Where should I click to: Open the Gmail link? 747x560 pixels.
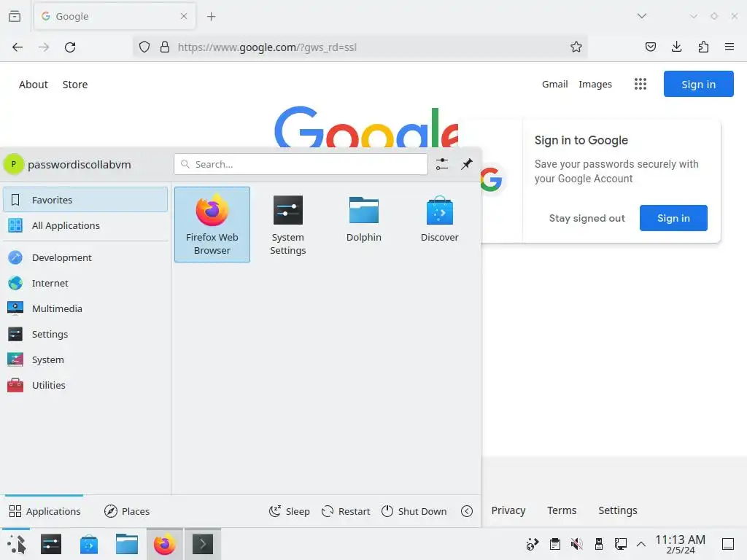click(554, 85)
